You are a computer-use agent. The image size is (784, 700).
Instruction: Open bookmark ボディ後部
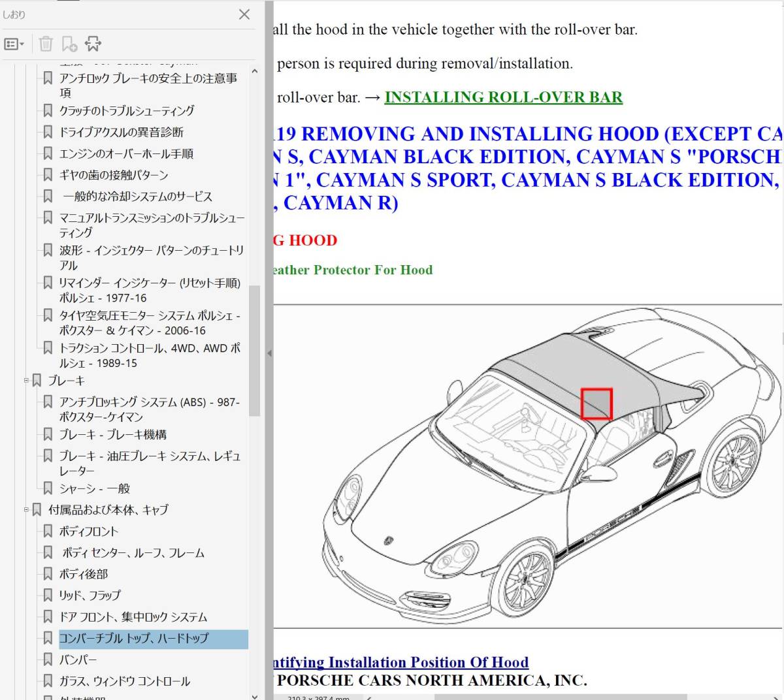point(84,574)
